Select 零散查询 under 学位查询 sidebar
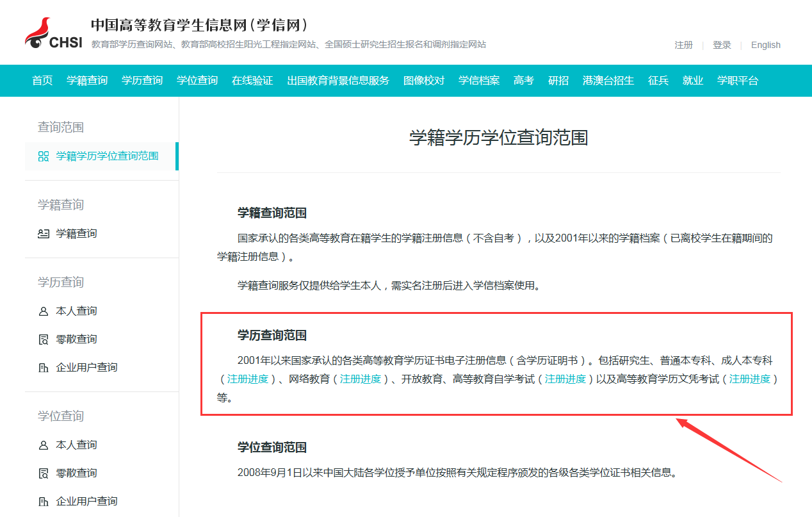The height and width of the screenshot is (517, 812). point(77,473)
